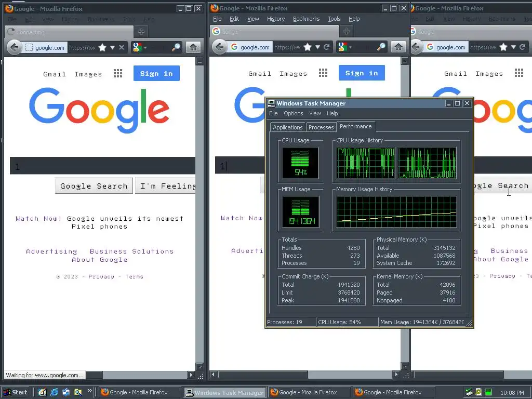
Task: Go back in the middle Firefox window
Action: pos(220,47)
